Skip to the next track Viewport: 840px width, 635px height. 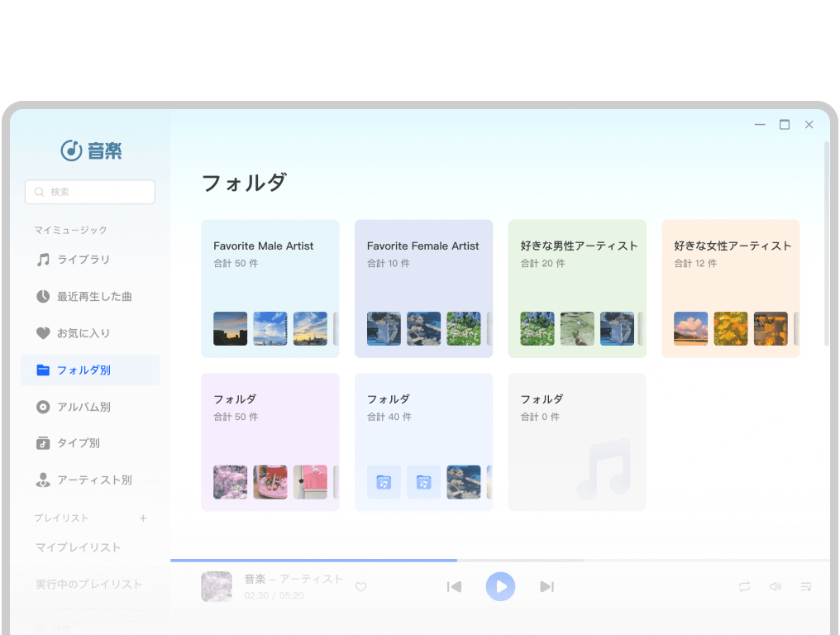[x=546, y=586]
